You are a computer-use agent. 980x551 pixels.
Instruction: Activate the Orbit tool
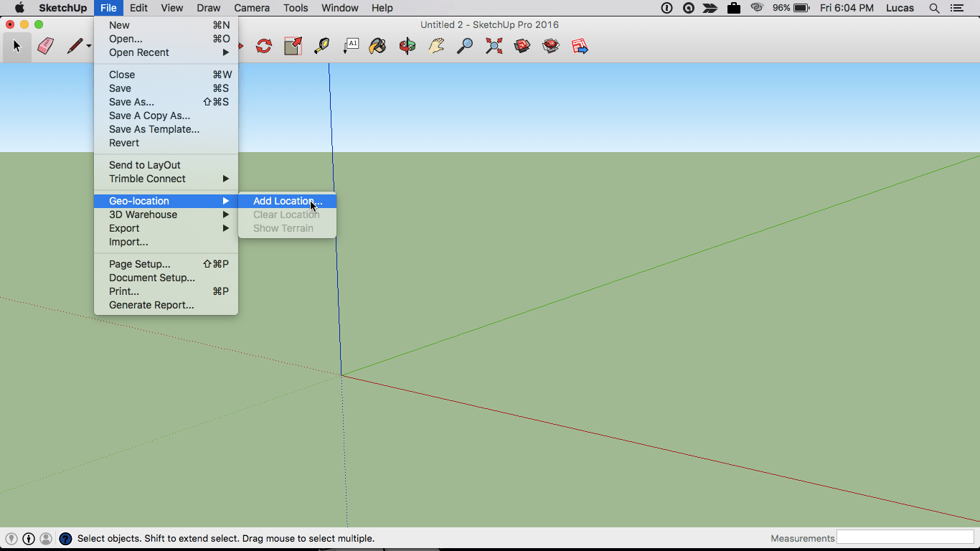click(x=407, y=47)
